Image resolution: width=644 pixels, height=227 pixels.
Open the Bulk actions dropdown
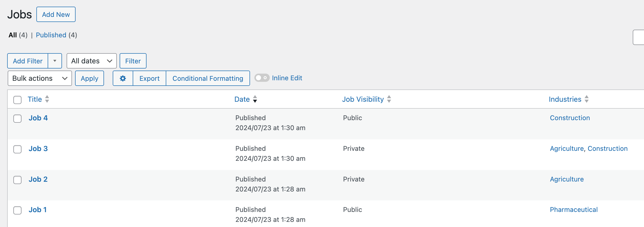click(40, 78)
